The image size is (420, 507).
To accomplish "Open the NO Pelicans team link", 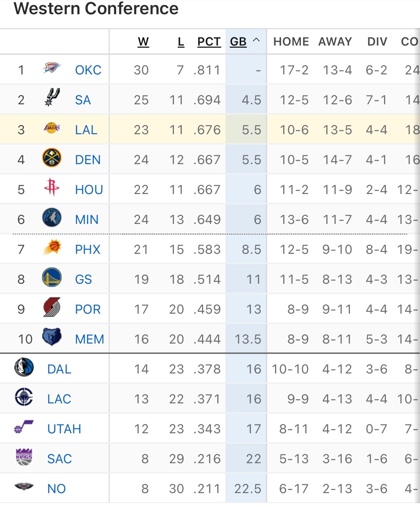I will point(57,489).
